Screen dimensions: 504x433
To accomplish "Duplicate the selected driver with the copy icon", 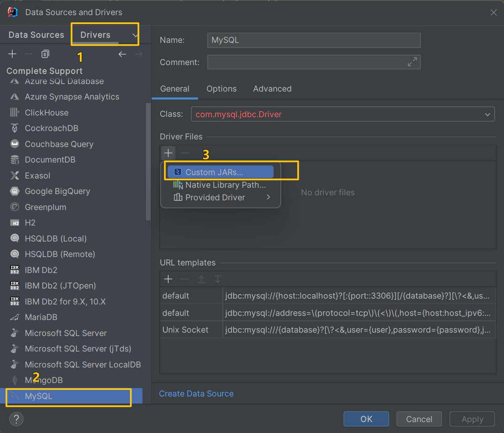I will pos(45,54).
